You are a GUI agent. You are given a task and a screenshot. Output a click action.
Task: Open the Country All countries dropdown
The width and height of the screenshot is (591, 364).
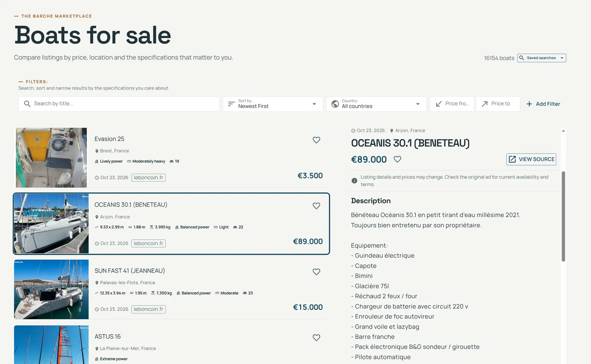point(376,104)
